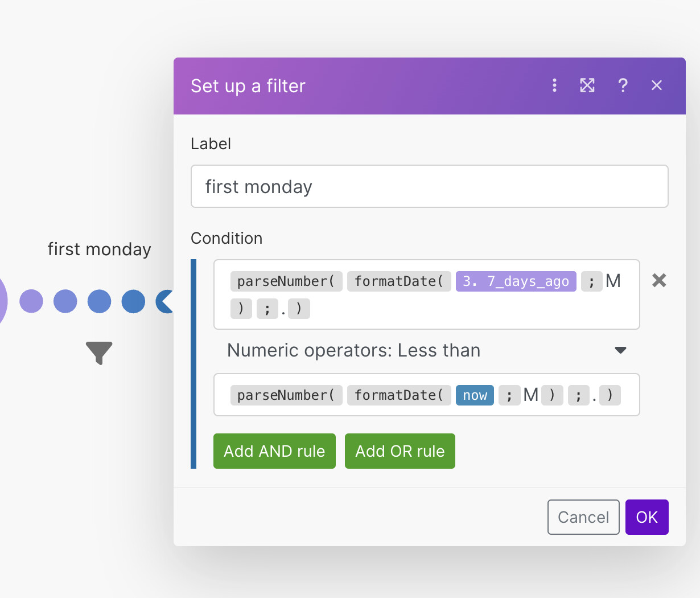Cancel the filter setup

pos(583,517)
